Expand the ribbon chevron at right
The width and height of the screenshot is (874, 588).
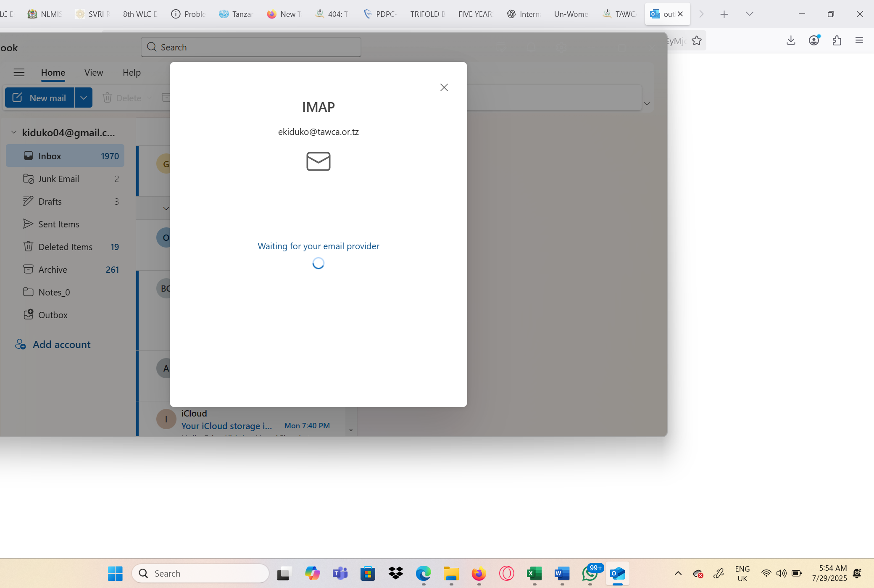point(647,103)
